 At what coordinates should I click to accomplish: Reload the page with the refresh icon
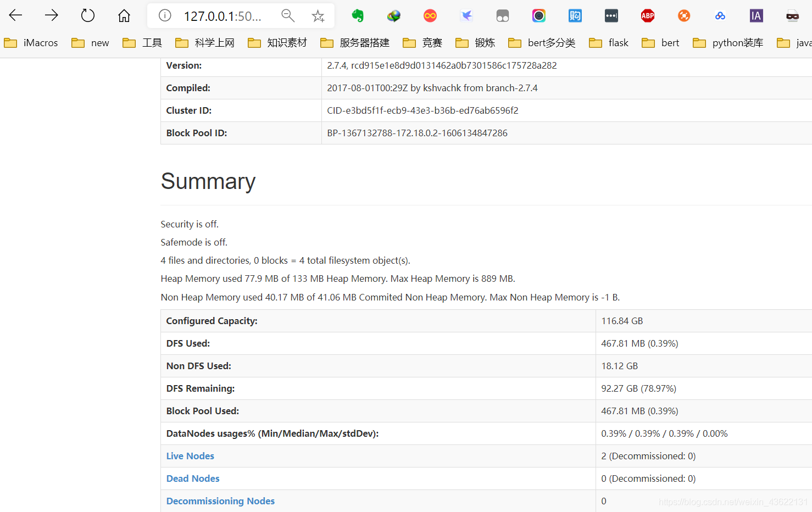88,15
